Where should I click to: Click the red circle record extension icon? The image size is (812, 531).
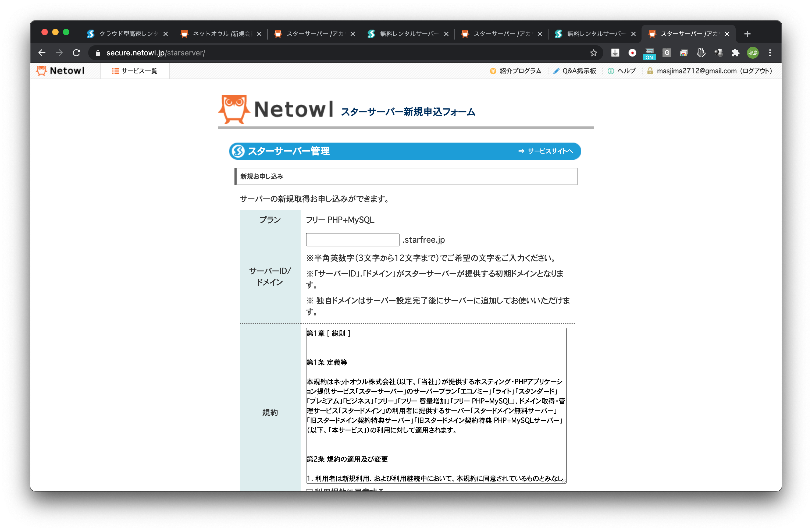pyautogui.click(x=632, y=53)
